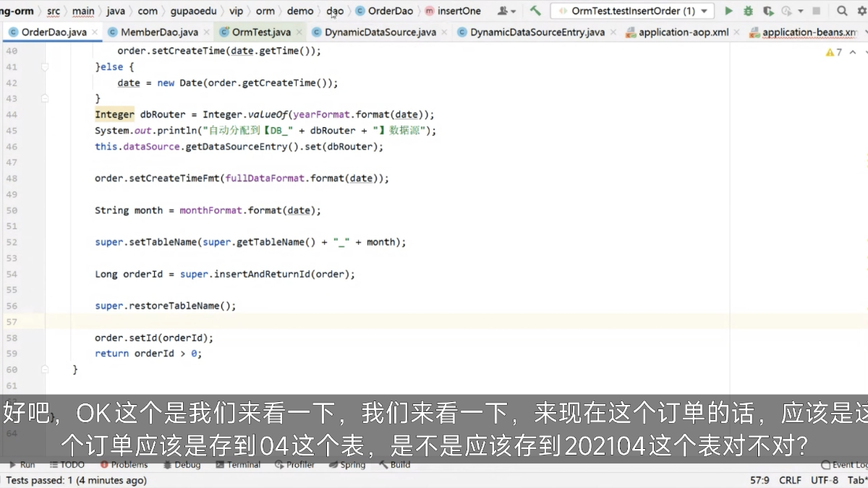Click line number 44 in gutter
The width and height of the screenshot is (868, 488).
[x=11, y=114]
